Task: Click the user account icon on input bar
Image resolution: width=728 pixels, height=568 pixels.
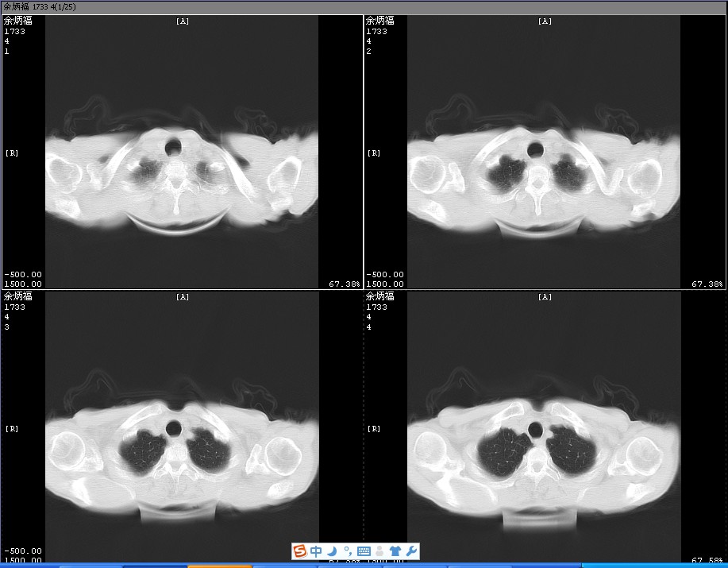Action: point(379,551)
